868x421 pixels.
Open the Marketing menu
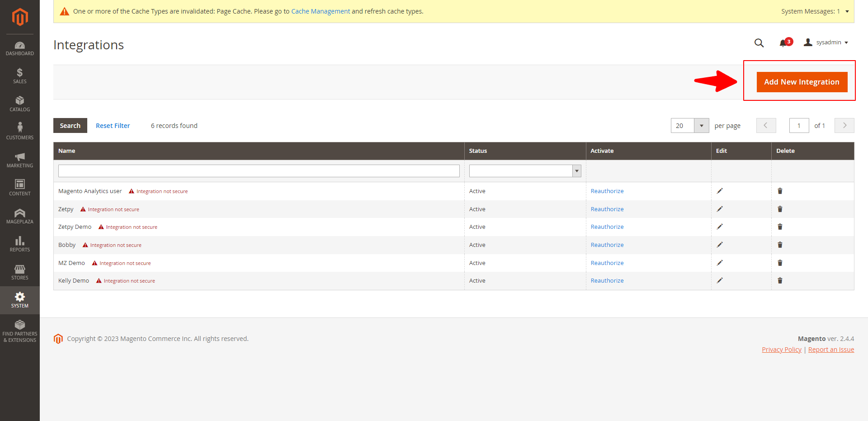pyautogui.click(x=20, y=160)
